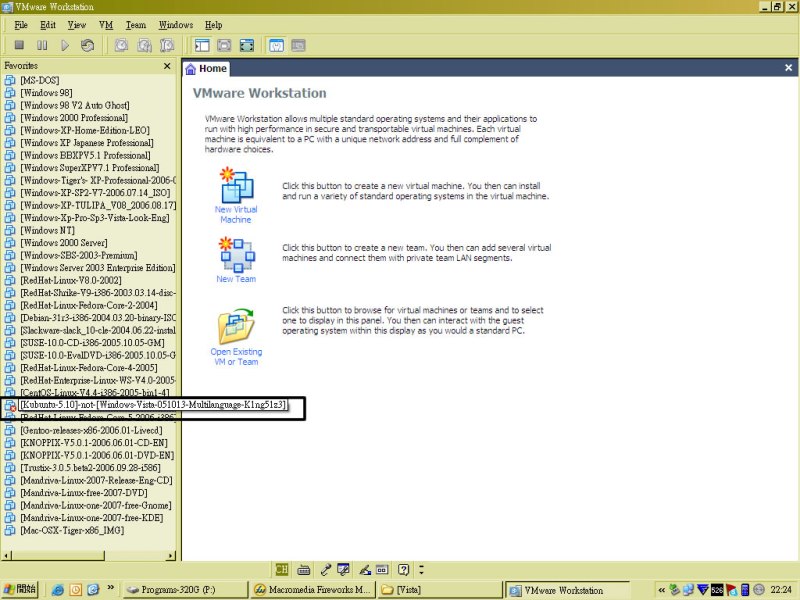
Task: Click the Power Off stop toolbar button
Action: [x=19, y=45]
